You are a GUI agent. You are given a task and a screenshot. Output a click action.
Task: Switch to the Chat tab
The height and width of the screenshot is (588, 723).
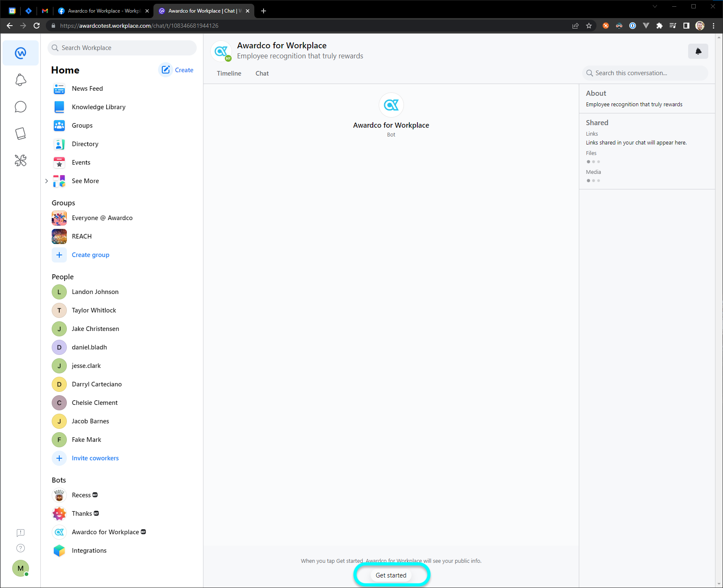coord(262,73)
